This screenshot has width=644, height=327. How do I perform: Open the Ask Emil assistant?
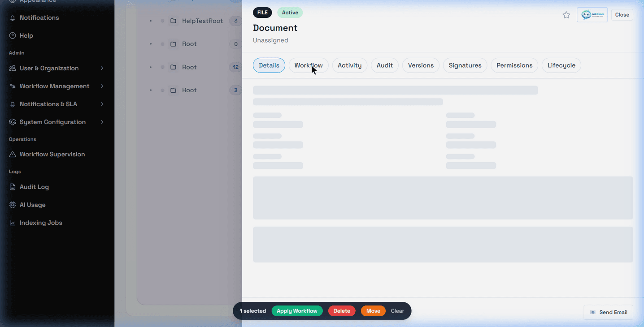(592, 15)
